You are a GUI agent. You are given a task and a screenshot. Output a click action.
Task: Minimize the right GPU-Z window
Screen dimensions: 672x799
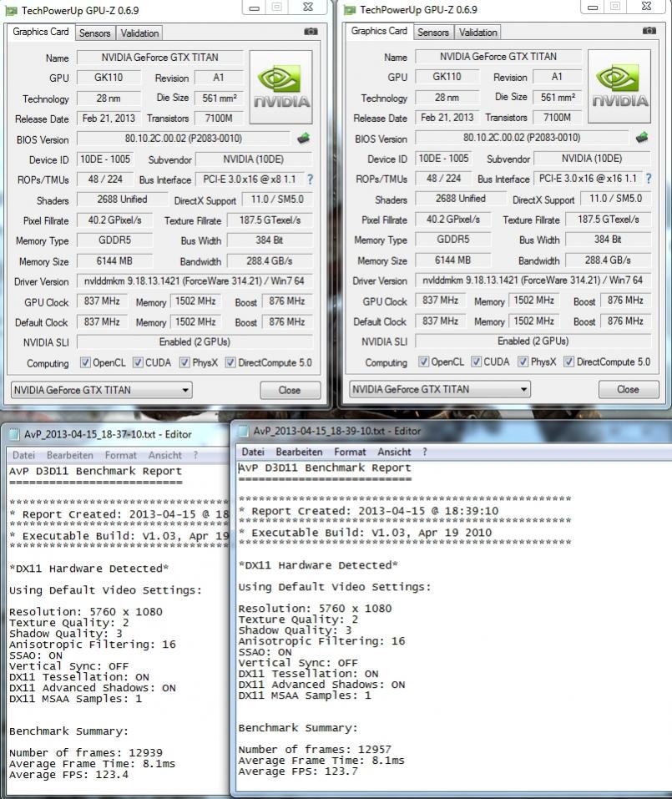pyautogui.click(x=593, y=8)
